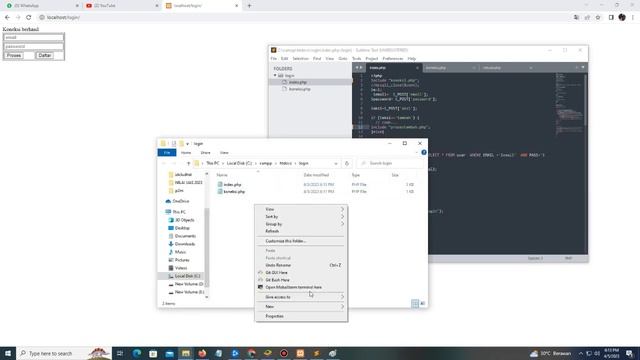The width and height of the screenshot is (640, 360).
Task: Open the View ribbon tab in File Explorer
Action: tap(224, 153)
